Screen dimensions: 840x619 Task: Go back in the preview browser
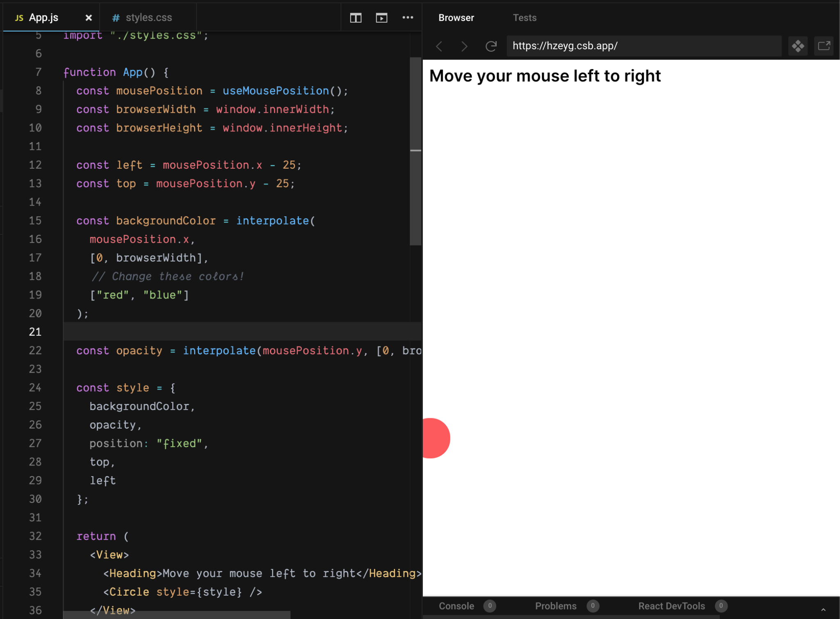point(439,46)
